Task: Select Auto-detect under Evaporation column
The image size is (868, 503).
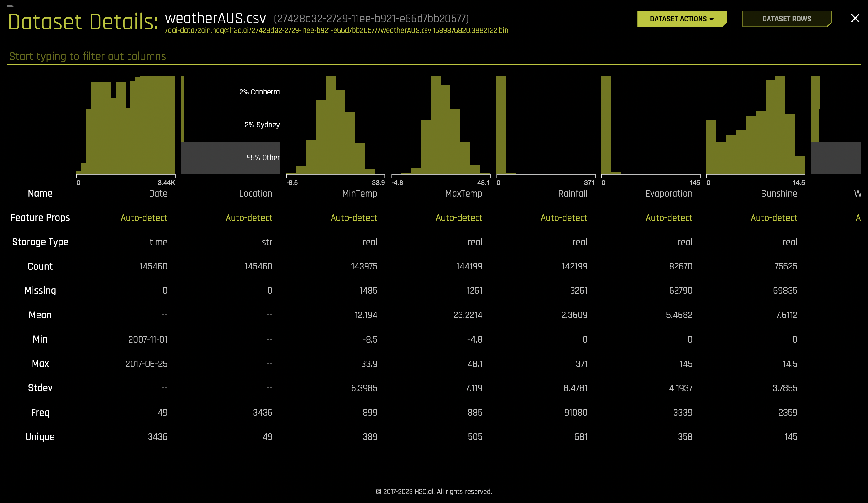Action: (669, 217)
